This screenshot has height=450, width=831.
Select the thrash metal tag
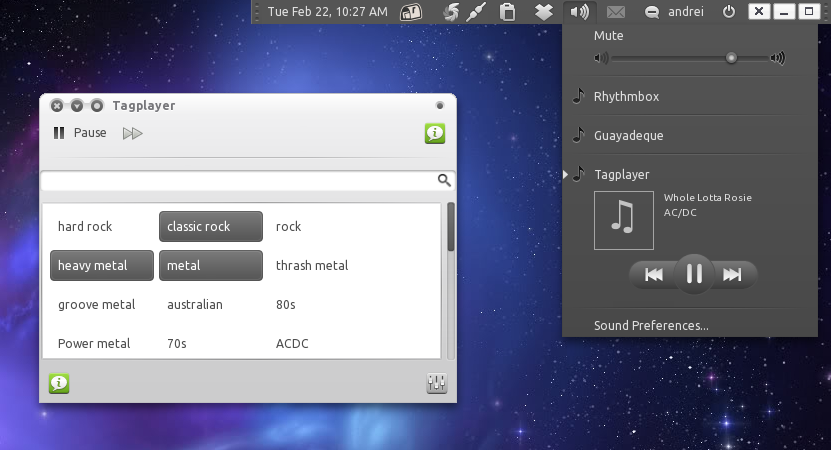pyautogui.click(x=312, y=266)
